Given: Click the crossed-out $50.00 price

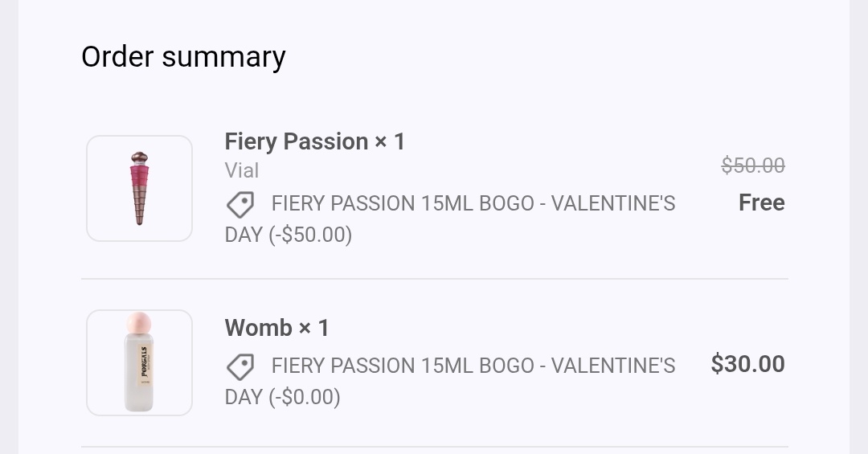Looking at the screenshot, I should point(752,166).
